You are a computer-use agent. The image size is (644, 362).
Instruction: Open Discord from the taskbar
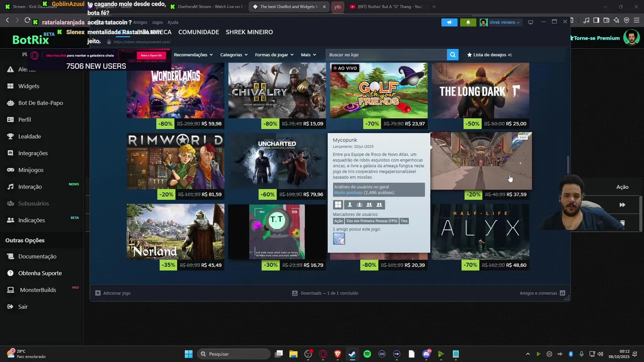click(x=427, y=354)
